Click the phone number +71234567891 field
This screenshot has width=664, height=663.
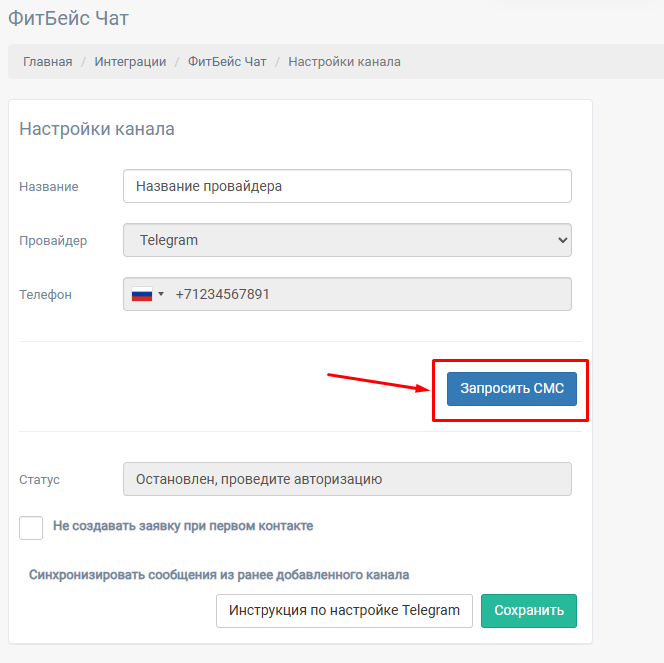[x=347, y=294]
